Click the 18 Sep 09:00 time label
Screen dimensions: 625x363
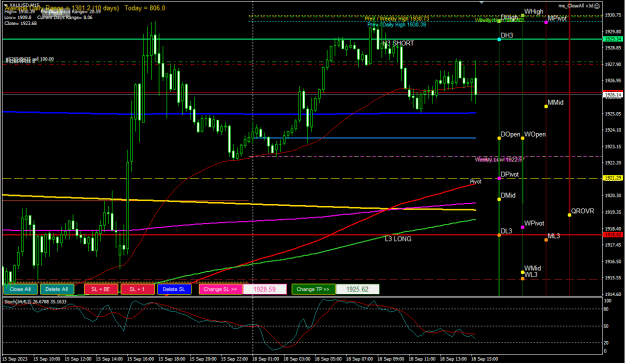tap(391, 359)
